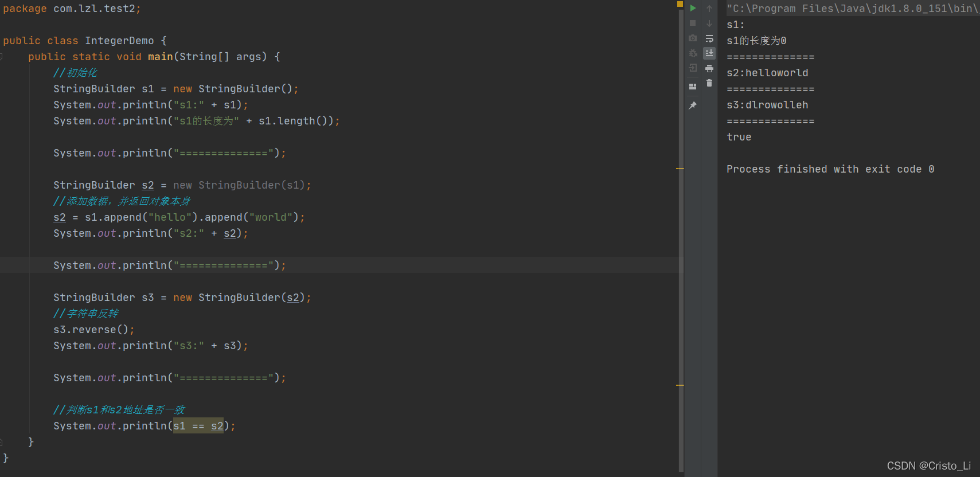Click 'com.lzl.test2' package name
This screenshot has width=980, height=477.
[95, 9]
